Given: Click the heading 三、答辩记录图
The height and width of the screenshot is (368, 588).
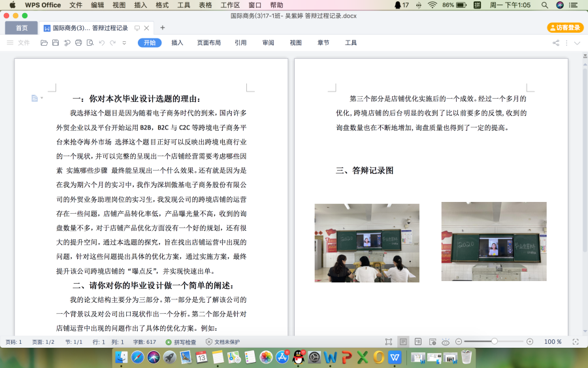Looking at the screenshot, I should point(364,171).
